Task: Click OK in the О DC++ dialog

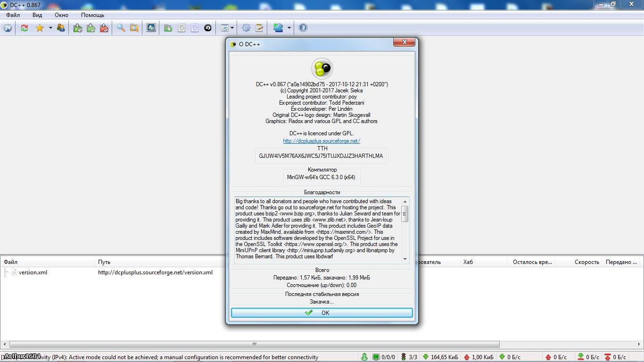Action: (322, 313)
